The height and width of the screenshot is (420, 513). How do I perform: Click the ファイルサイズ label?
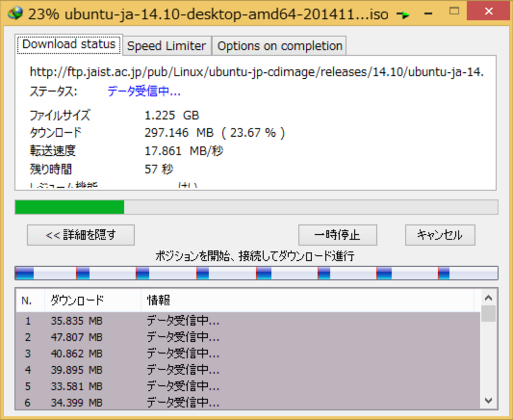point(60,115)
